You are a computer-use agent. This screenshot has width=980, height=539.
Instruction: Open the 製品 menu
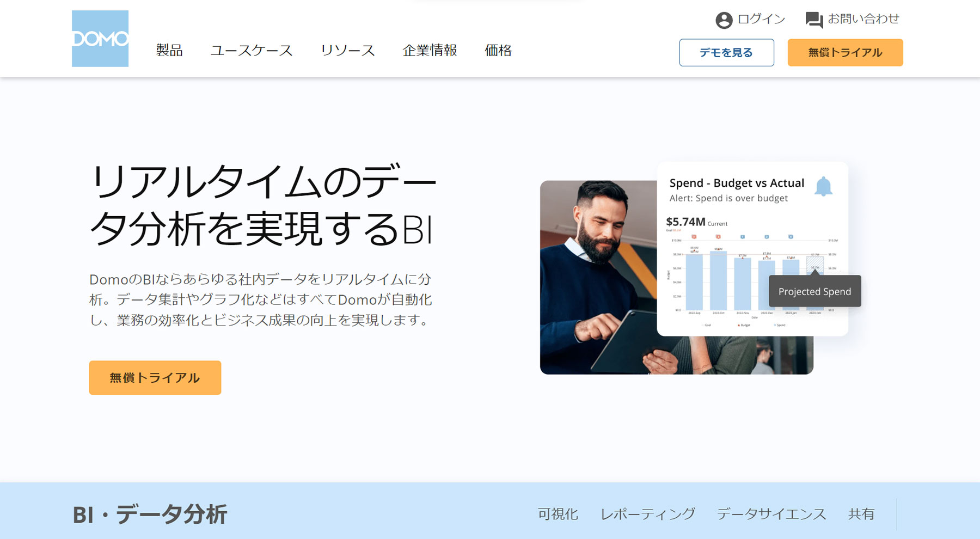[x=169, y=51]
